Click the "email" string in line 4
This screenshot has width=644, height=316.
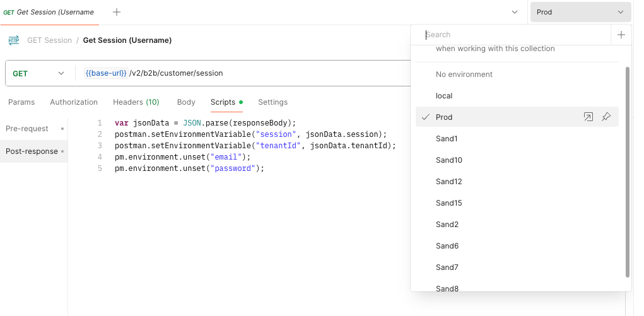(226, 157)
